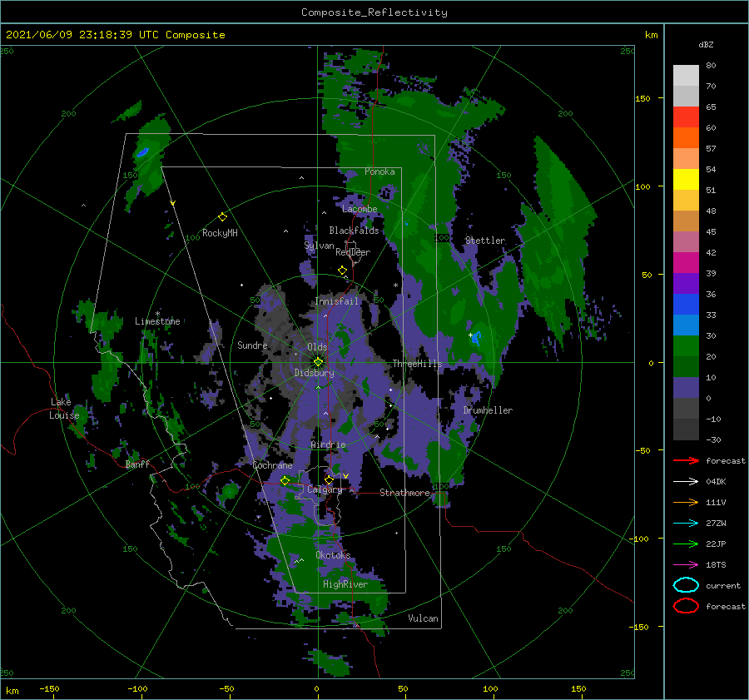
Task: Click the yellow 150 tick on right axis
Action: click(x=643, y=98)
